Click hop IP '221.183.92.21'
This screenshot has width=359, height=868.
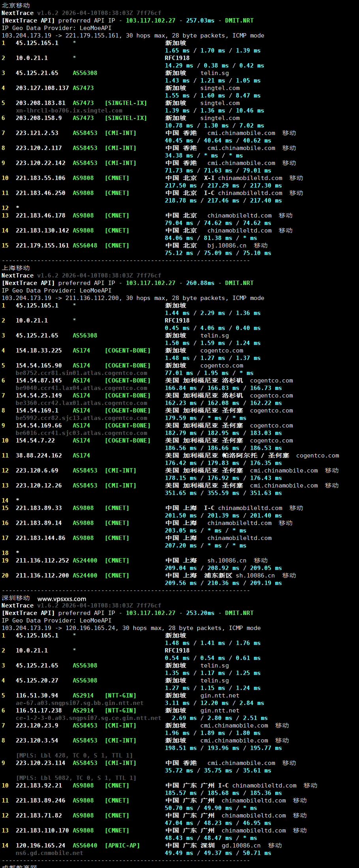point(39,786)
